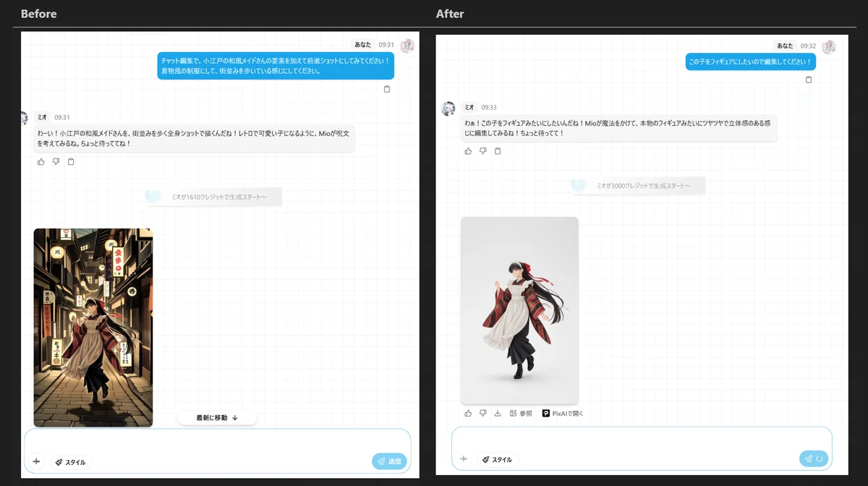
Task: Click the plus attachment icon in After panel input
Action: 464,459
